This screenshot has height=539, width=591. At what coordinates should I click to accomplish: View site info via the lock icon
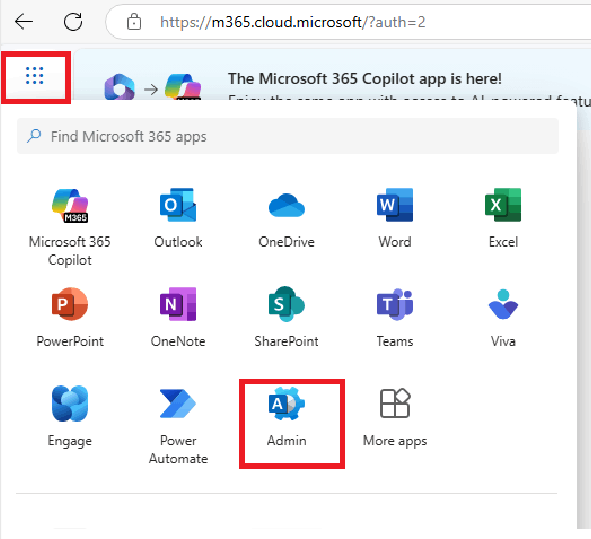tap(134, 22)
